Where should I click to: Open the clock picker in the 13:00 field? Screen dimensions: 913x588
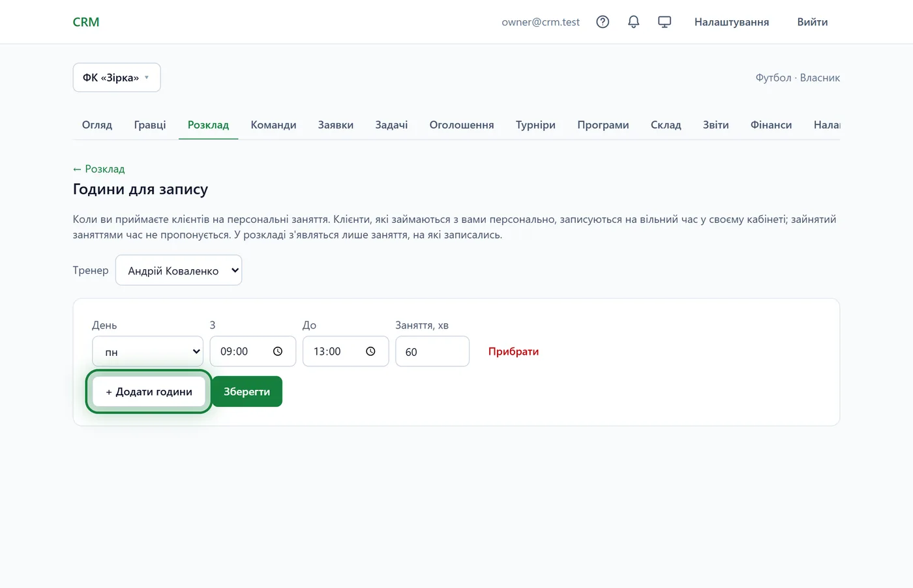click(x=370, y=351)
